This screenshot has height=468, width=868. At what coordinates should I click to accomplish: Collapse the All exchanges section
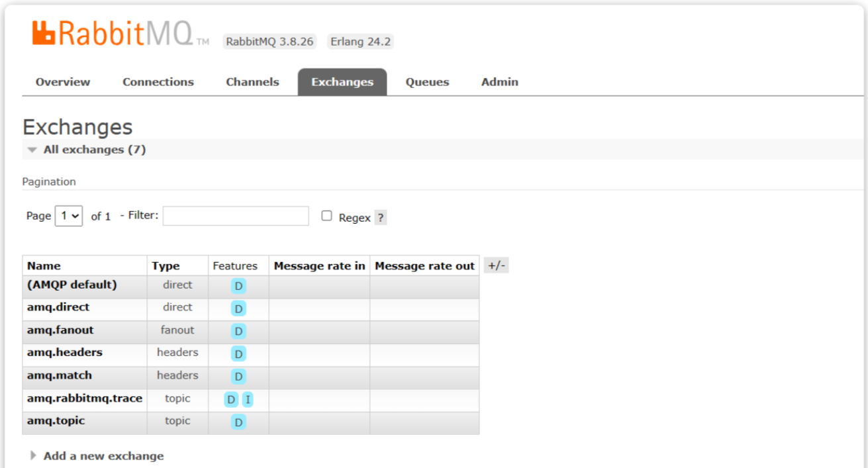tap(94, 150)
